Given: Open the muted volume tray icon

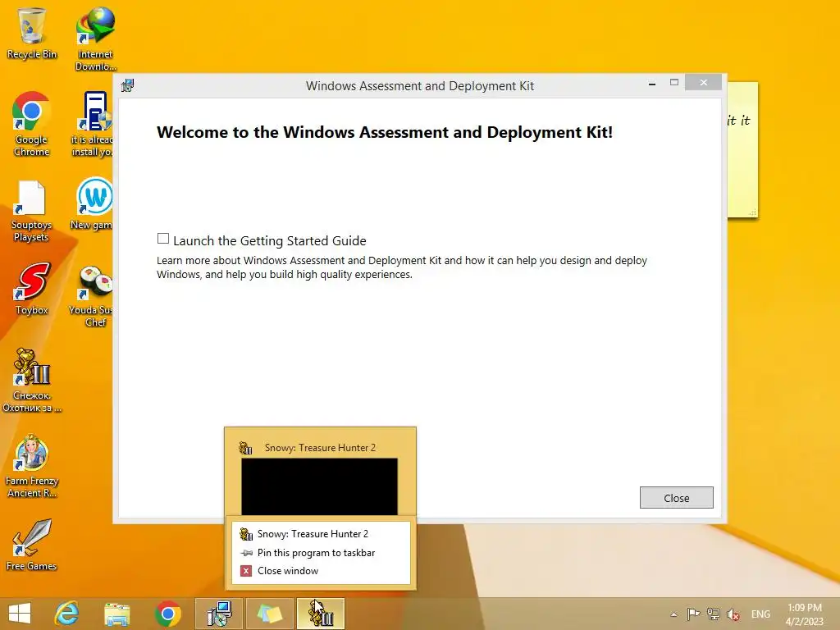Looking at the screenshot, I should [x=733, y=614].
